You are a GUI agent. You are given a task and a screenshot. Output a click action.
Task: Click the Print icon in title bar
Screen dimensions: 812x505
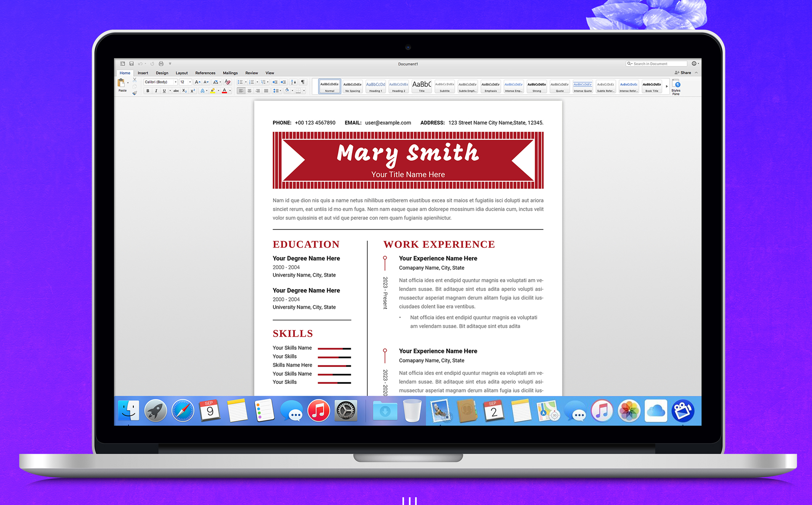[161, 64]
